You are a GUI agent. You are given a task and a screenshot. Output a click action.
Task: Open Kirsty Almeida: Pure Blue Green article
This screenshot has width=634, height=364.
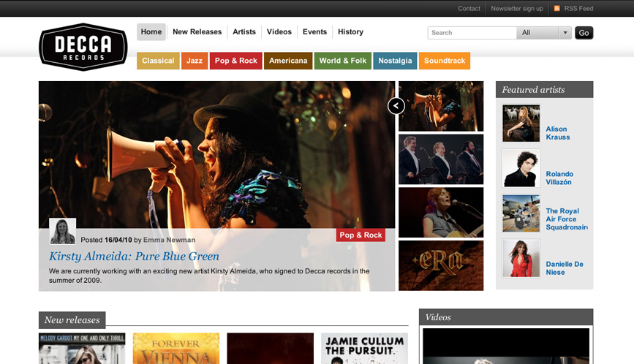(135, 256)
